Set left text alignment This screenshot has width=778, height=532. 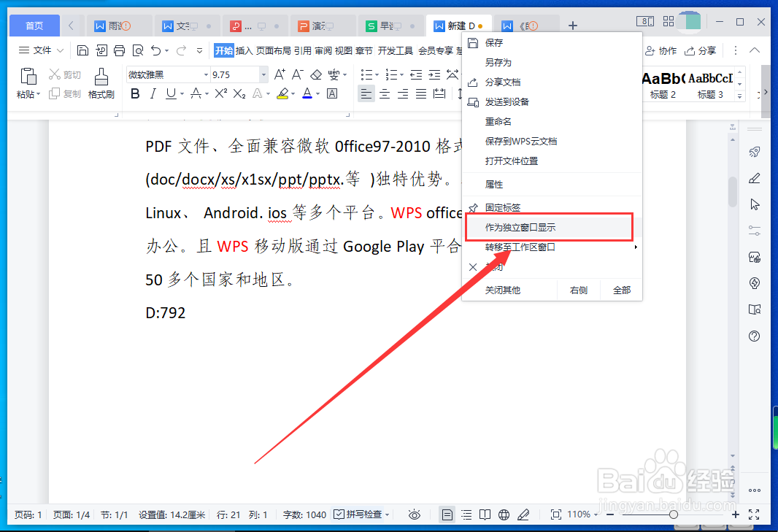(366, 93)
